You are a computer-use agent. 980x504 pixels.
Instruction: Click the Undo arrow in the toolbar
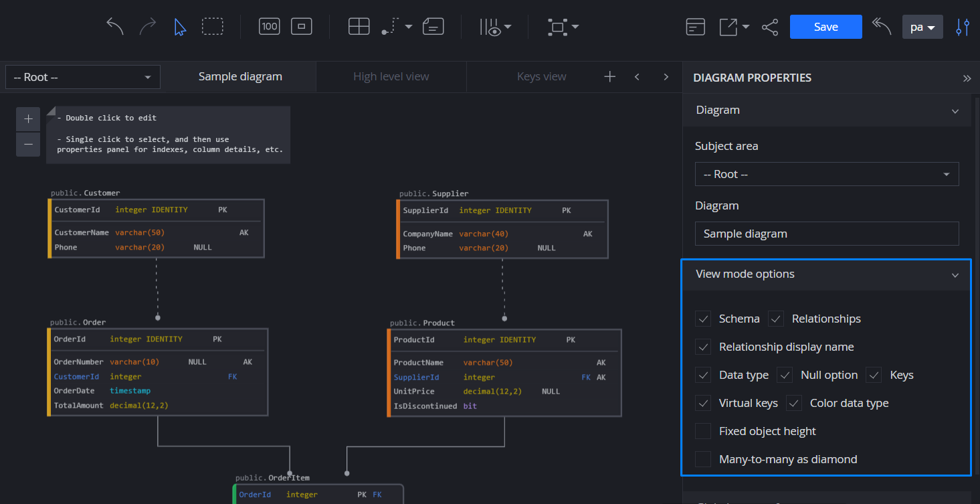coord(114,26)
